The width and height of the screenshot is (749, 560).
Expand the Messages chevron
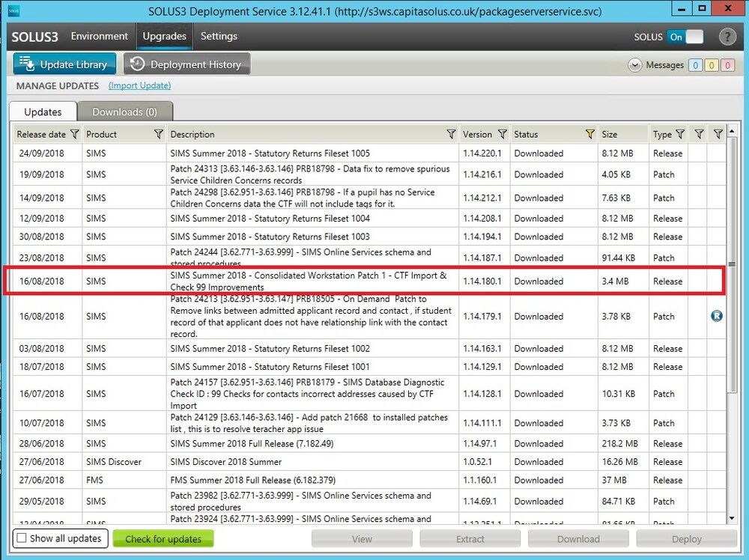click(x=635, y=65)
